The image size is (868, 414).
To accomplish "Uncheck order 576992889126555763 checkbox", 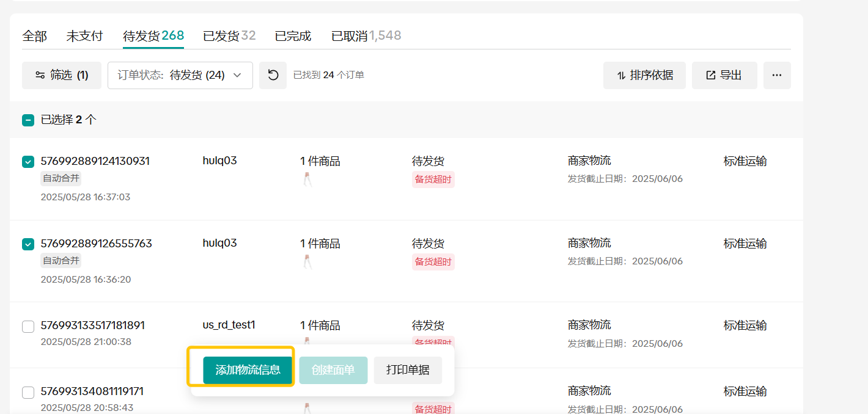I will click(28, 244).
